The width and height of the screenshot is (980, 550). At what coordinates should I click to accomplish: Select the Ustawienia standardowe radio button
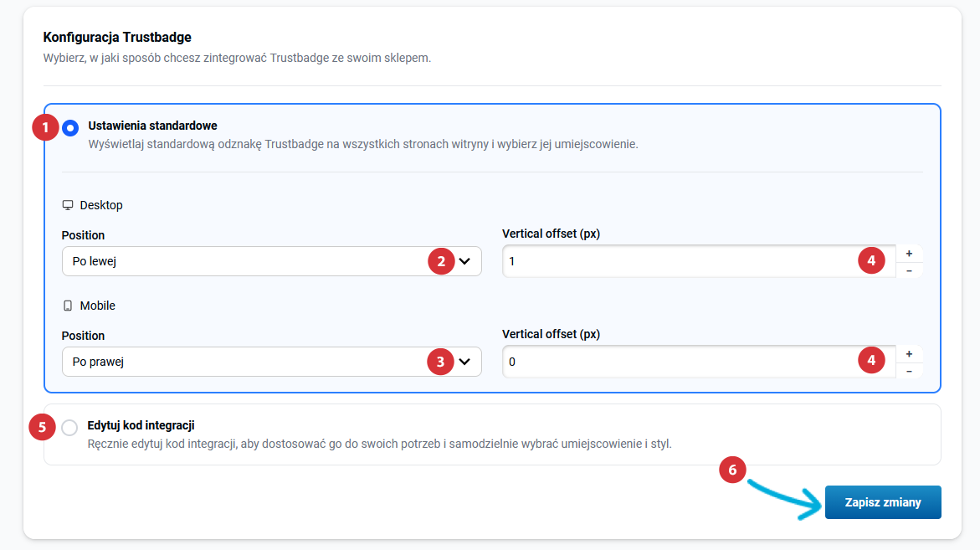pos(70,127)
